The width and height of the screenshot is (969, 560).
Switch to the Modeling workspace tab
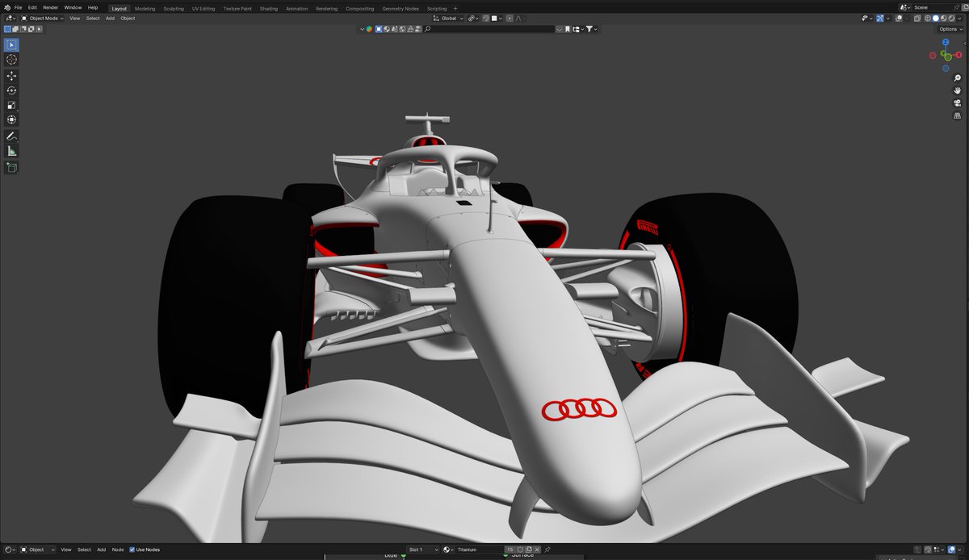[145, 8]
